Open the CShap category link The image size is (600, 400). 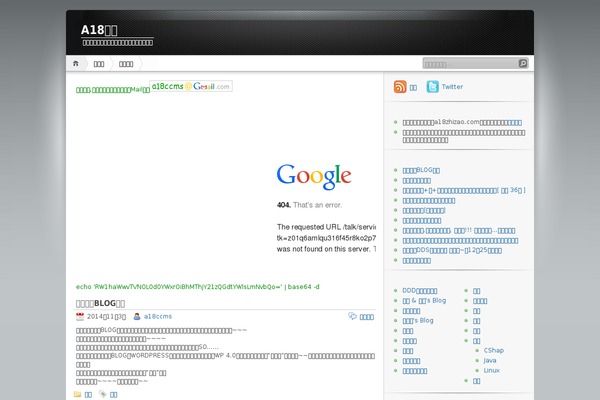(494, 350)
